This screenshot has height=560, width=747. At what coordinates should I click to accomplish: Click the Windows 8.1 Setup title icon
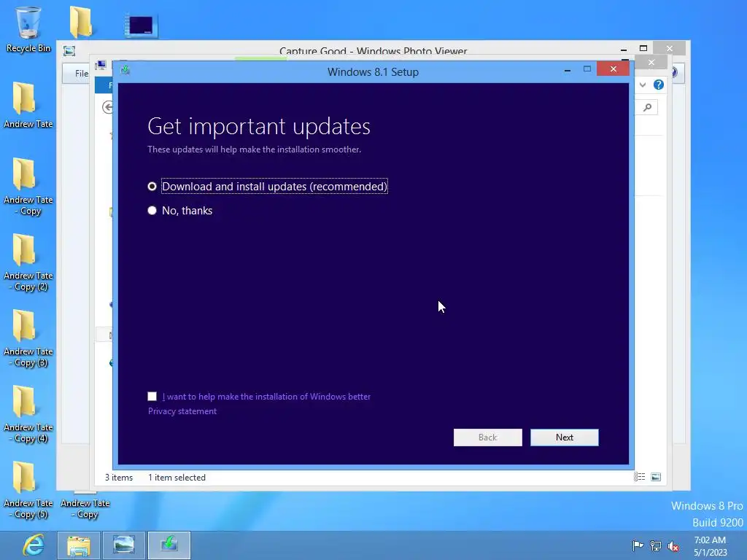coord(125,71)
